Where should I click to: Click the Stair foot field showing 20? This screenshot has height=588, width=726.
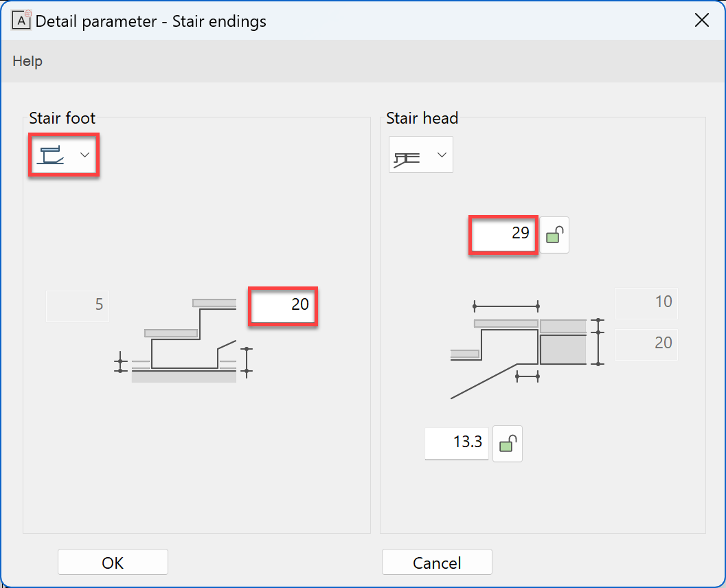tap(282, 304)
